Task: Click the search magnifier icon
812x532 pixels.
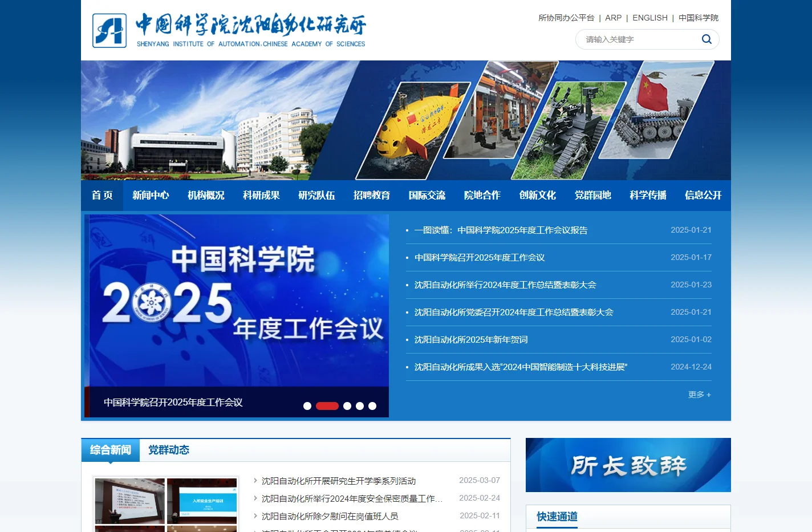Action: [707, 39]
